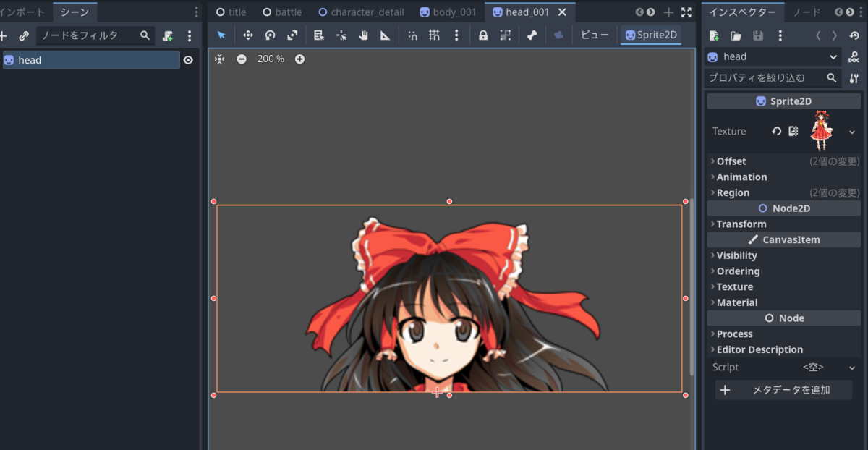868x450 pixels.
Task: Create a new resource in inspector
Action: click(714, 35)
